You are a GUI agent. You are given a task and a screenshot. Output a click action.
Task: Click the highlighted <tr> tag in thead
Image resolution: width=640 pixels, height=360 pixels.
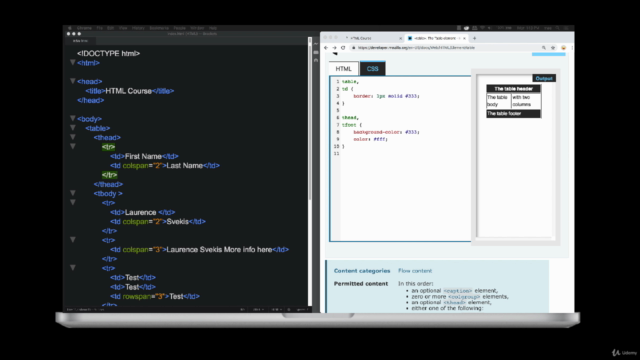tap(109, 147)
